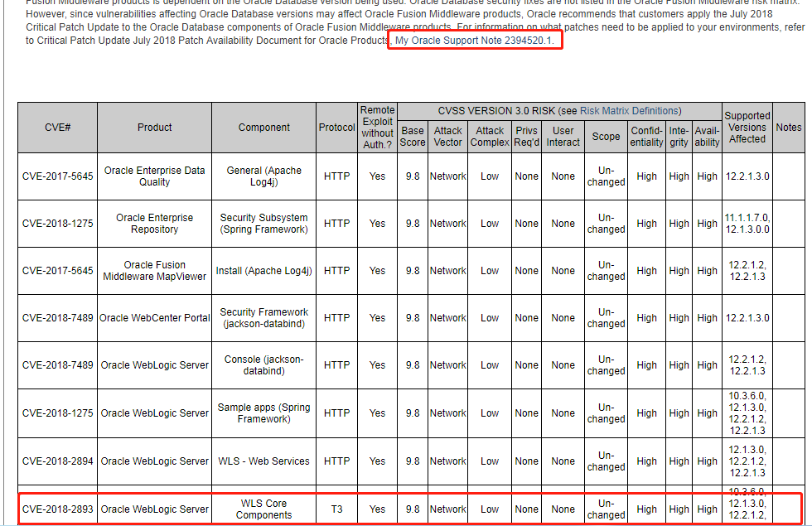Click Security Framework (jackson-databind) cell
Viewport: 812px width, 526px height.
coord(263,318)
